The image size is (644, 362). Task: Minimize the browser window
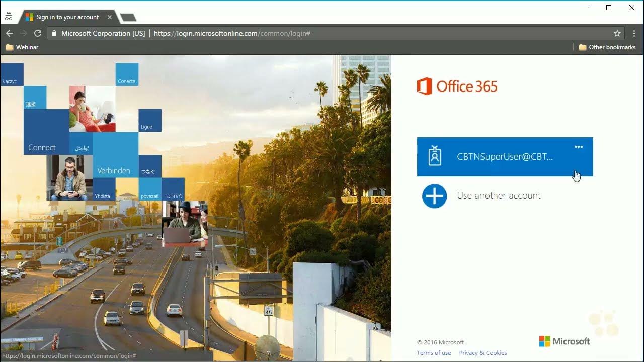(587, 8)
